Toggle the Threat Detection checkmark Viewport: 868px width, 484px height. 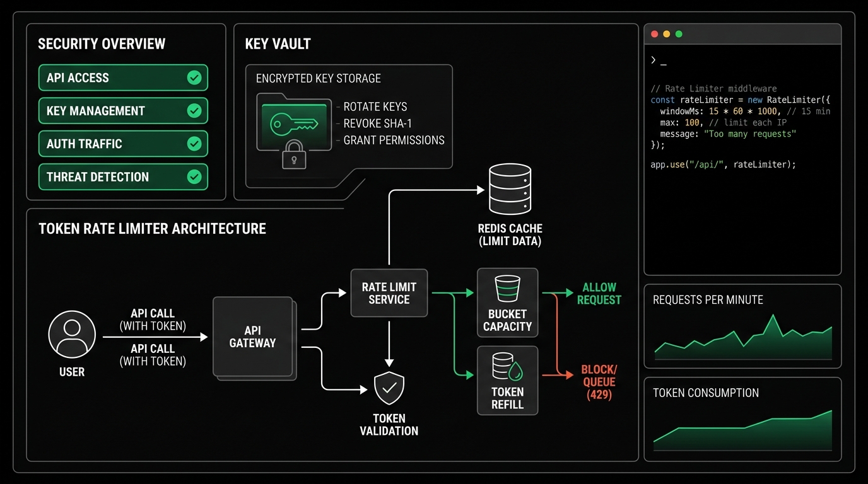194,177
